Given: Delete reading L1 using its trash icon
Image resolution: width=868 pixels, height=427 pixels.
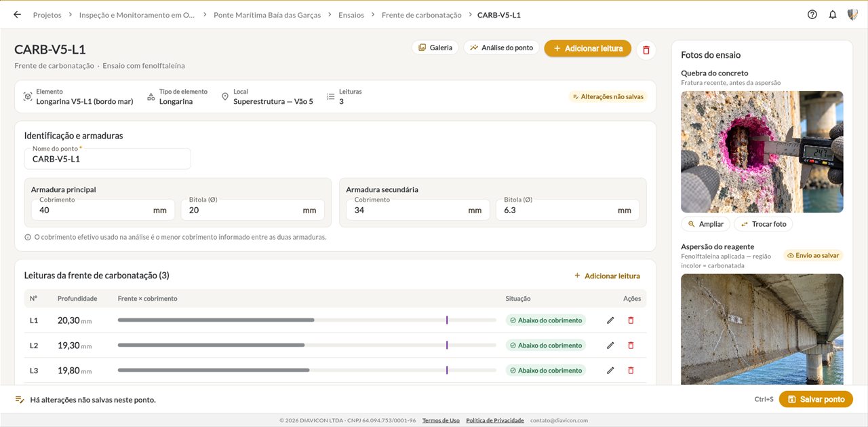Looking at the screenshot, I should click(631, 320).
